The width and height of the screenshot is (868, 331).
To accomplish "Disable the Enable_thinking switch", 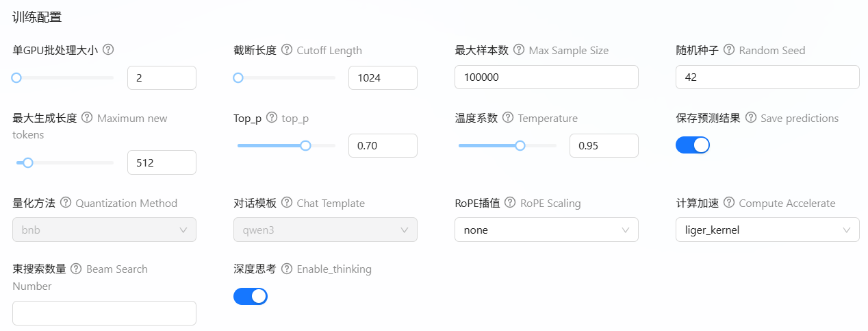I will tap(250, 296).
